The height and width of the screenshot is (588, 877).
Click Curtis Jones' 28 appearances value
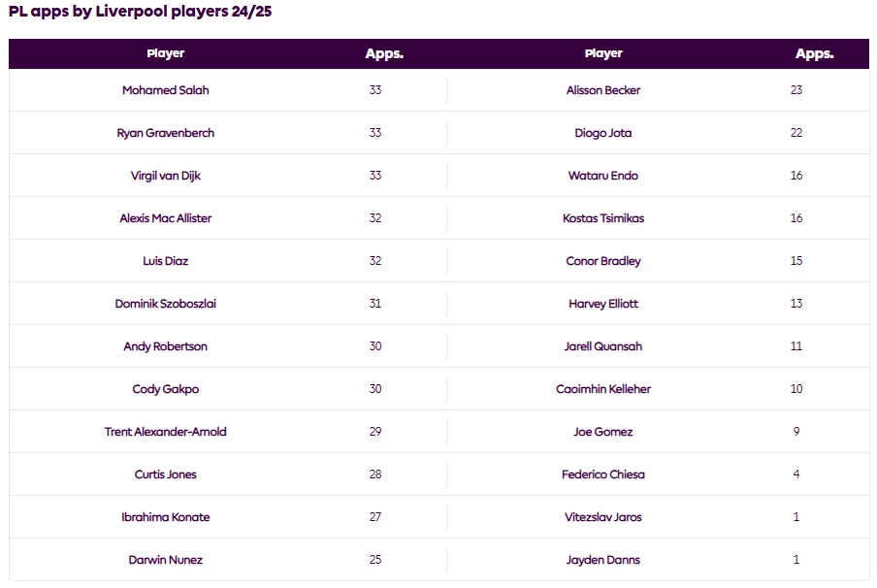(x=375, y=474)
